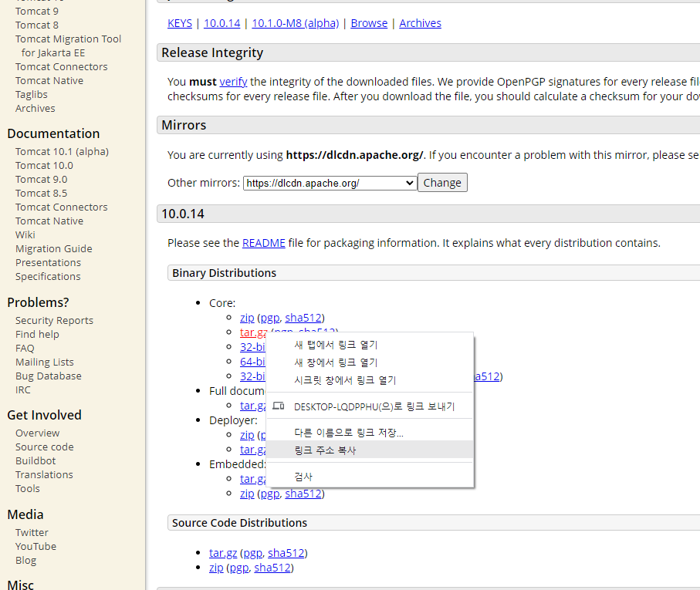Image resolution: width=700 pixels, height=590 pixels.
Task: Open the 10.1.0-M8 (alpha) link
Action: coord(295,23)
